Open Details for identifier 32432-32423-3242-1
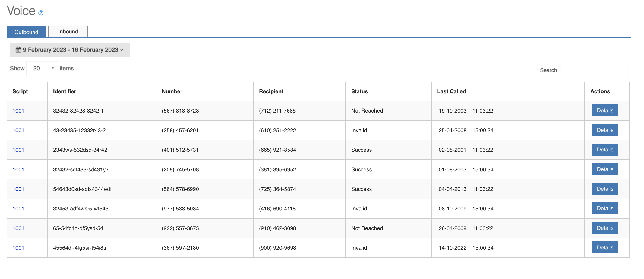The image size is (644, 279). (x=605, y=110)
